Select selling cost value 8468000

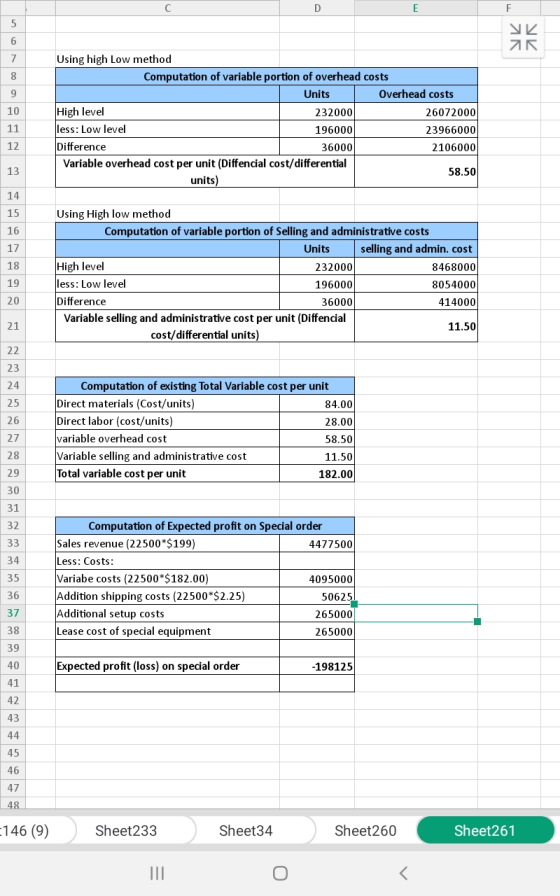point(416,266)
